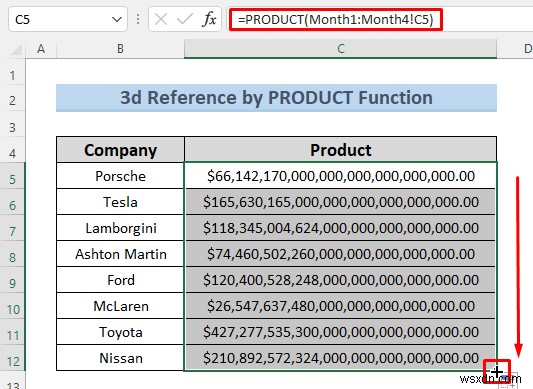Select row 11 header
The height and width of the screenshot is (389, 533).
(x=13, y=332)
